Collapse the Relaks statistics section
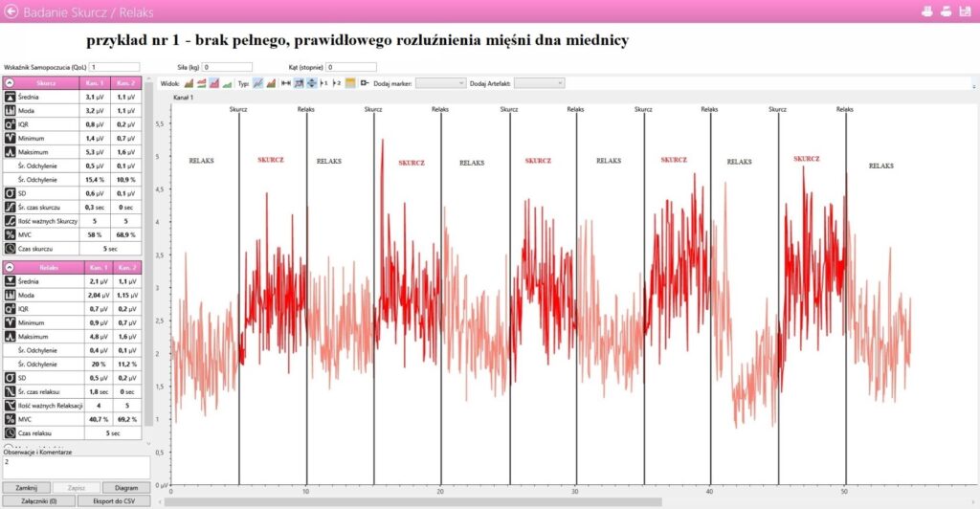This screenshot has height=509, width=980. pyautogui.click(x=10, y=268)
